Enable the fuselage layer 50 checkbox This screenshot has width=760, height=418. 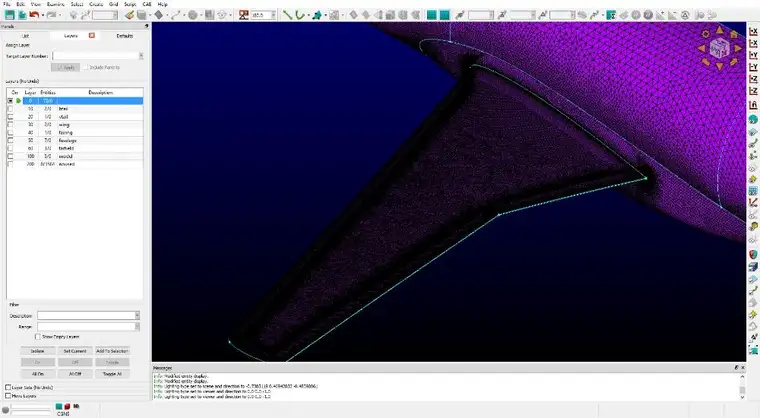(x=10, y=140)
